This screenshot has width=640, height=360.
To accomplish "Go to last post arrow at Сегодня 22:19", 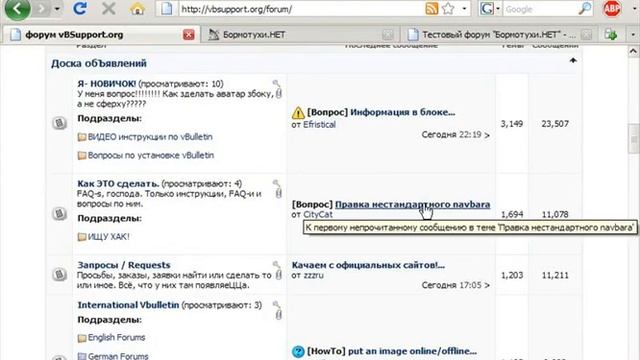I will click(487, 135).
